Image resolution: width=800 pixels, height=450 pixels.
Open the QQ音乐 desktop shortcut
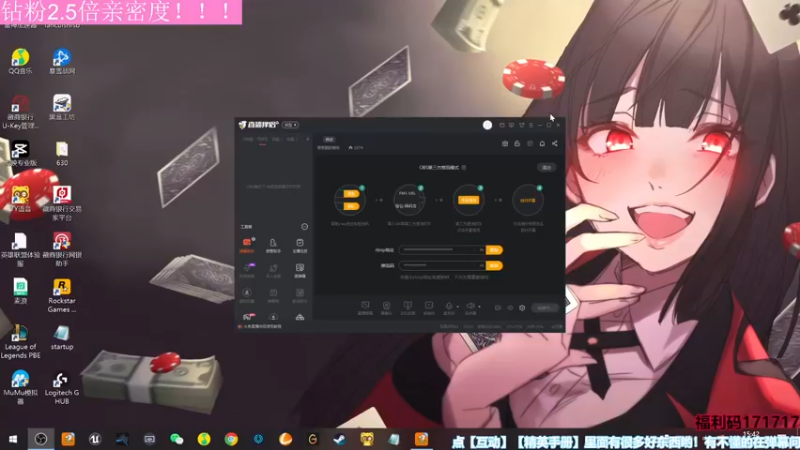20,61
